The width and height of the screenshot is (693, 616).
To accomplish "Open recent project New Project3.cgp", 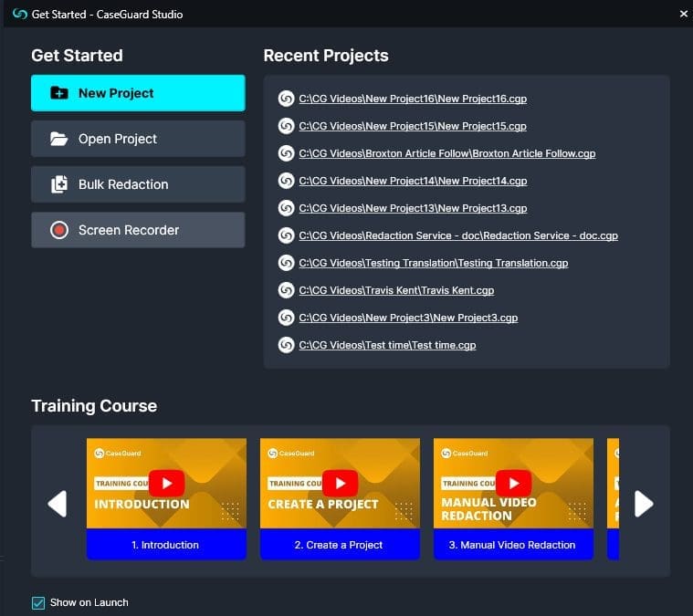I will point(408,318).
